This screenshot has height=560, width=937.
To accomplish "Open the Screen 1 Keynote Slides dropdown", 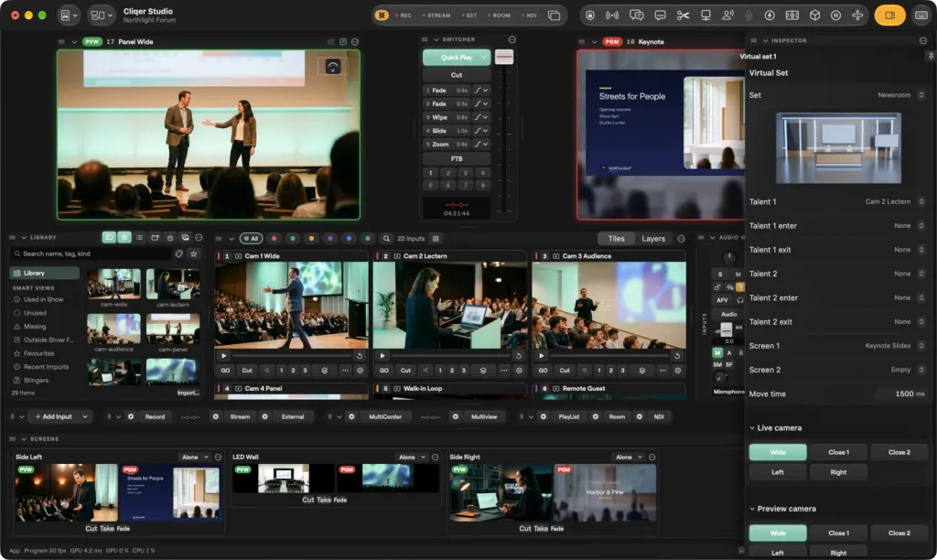I will point(895,346).
